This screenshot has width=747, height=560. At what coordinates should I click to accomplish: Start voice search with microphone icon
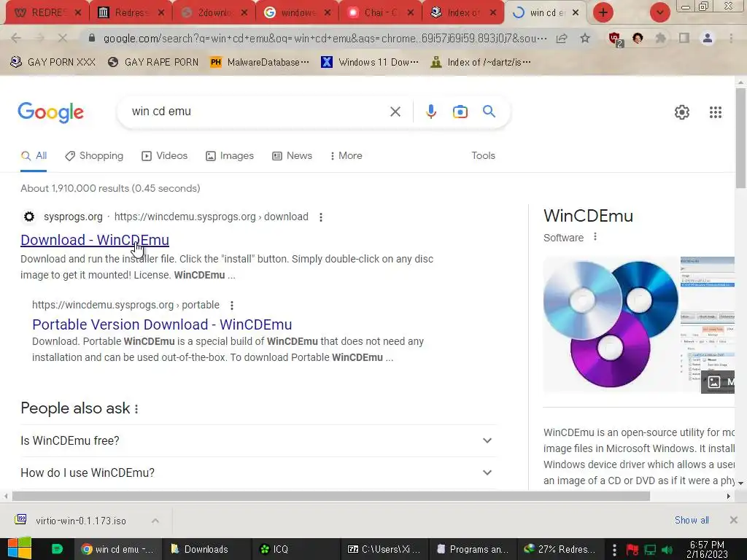(430, 112)
